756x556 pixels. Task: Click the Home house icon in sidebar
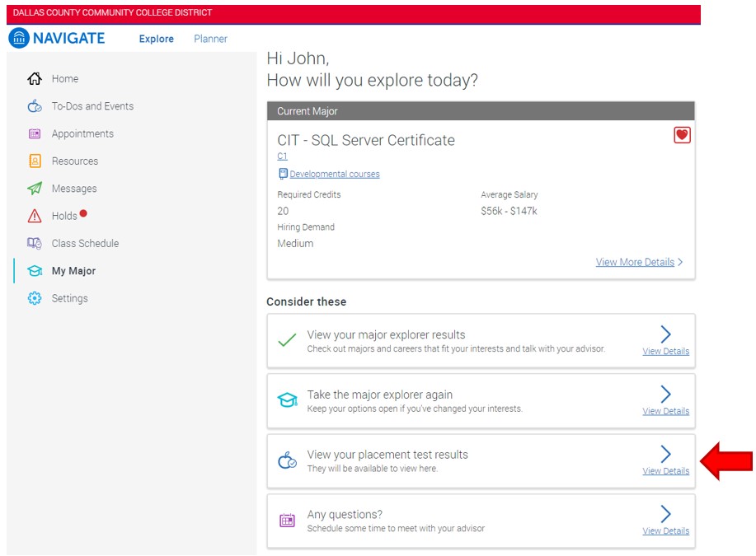click(35, 79)
